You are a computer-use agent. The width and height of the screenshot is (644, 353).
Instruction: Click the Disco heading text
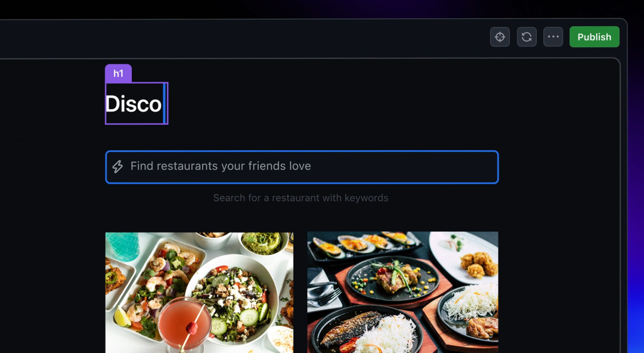point(134,104)
